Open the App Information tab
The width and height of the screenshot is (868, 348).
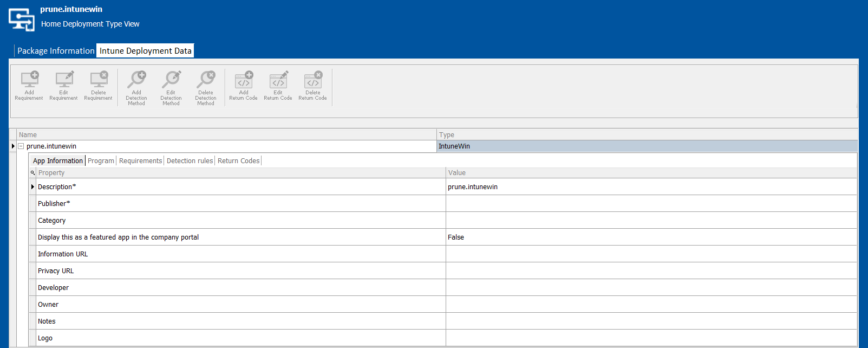coord(58,161)
